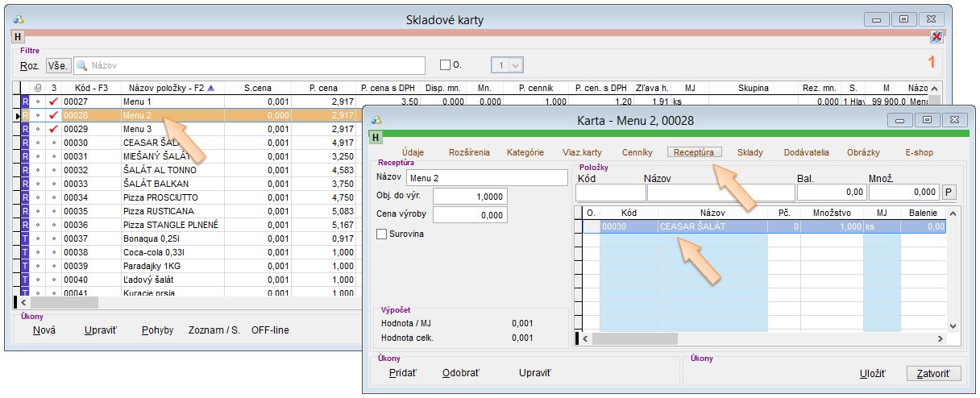
Task: Sort by the Názov položky - F2 column
Action: 165,88
